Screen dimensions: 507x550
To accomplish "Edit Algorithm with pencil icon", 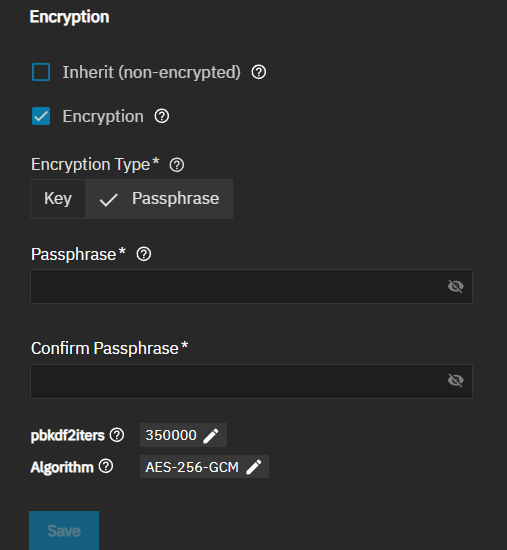I will pos(253,467).
